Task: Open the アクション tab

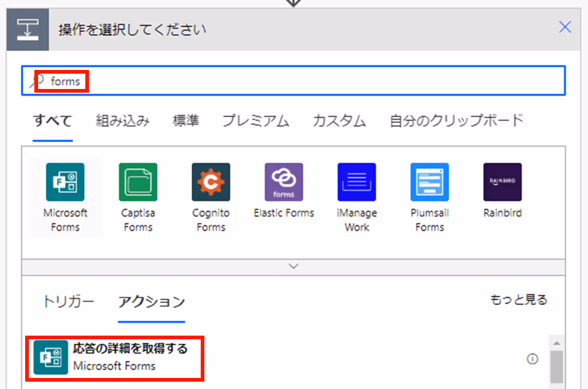Action: tap(152, 302)
